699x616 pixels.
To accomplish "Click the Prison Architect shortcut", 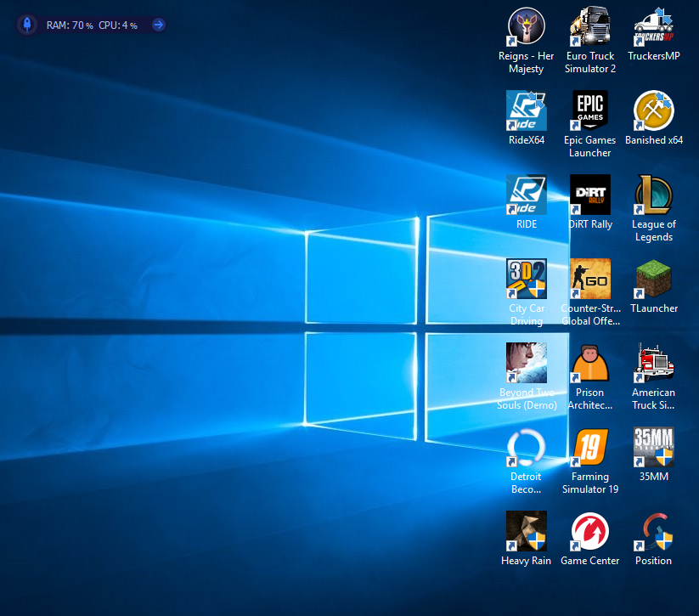I will (590, 363).
